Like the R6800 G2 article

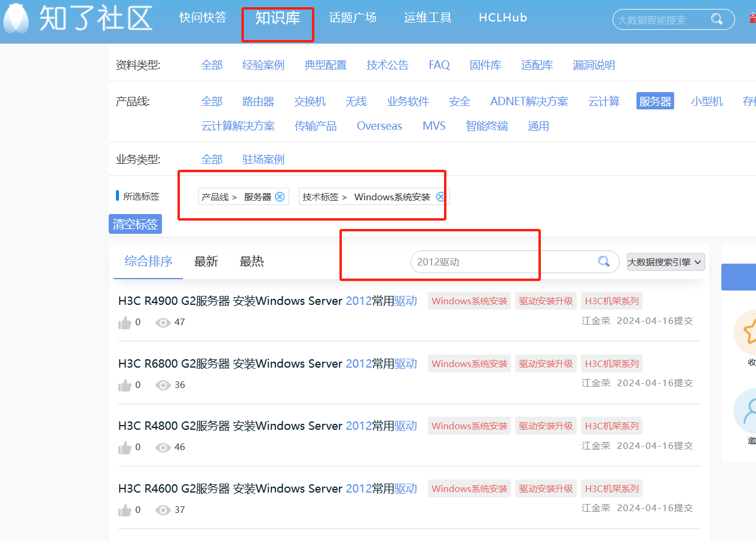pos(125,386)
